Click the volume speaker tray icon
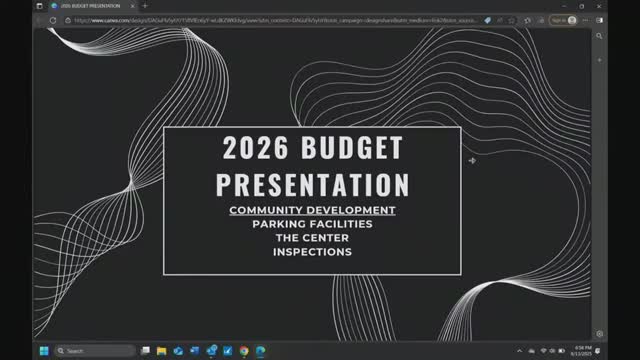This screenshot has height=360, width=640. [552, 351]
